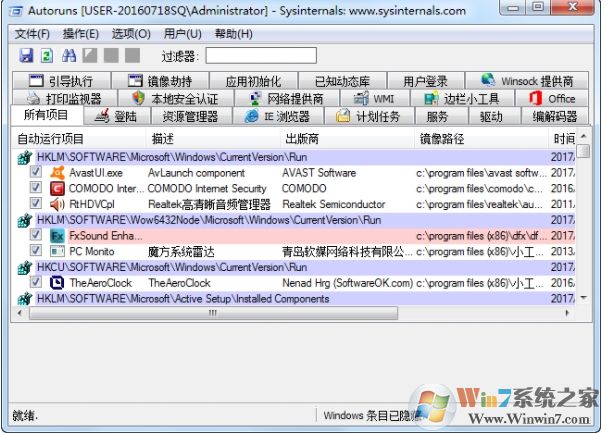Switch to the 镜像劫持 tab

click(x=160, y=81)
